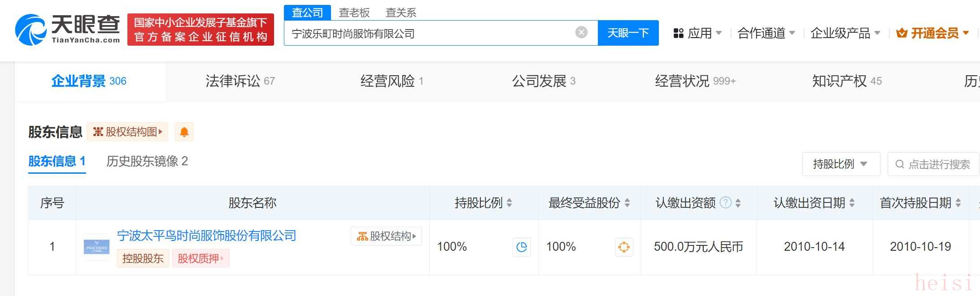This screenshot has width=980, height=296.
Task: Sort by first holding date column
Action: pos(958,203)
